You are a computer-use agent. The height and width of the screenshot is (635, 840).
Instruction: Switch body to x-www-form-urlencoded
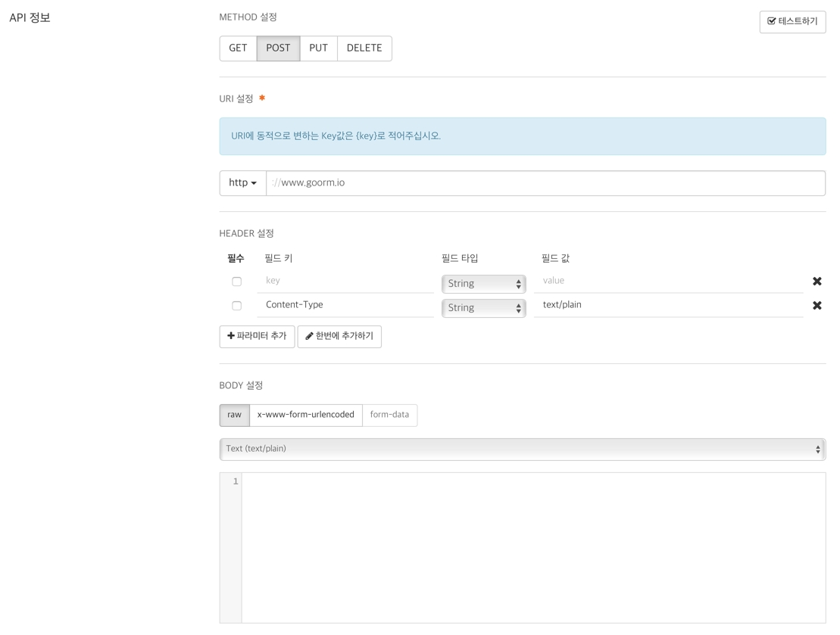pyautogui.click(x=305, y=415)
